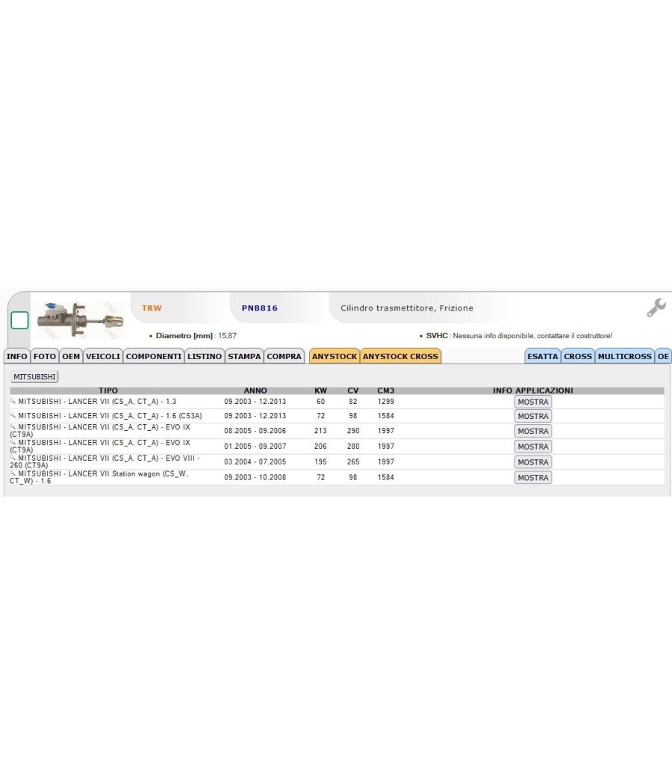Click the CV column header
The image size is (672, 784).
click(x=353, y=391)
